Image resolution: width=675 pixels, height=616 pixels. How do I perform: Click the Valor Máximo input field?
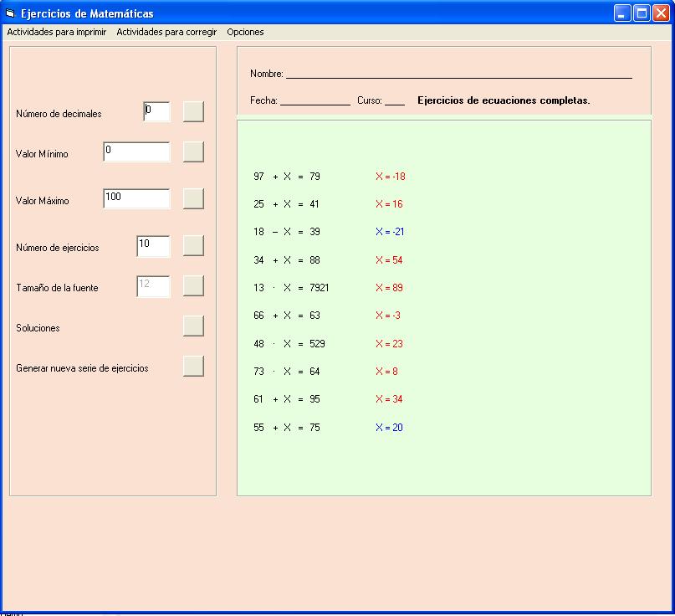coord(136,198)
